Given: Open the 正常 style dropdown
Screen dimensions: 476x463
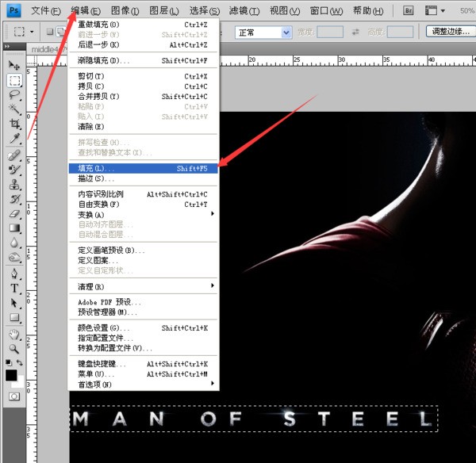Looking at the screenshot, I should [x=263, y=33].
